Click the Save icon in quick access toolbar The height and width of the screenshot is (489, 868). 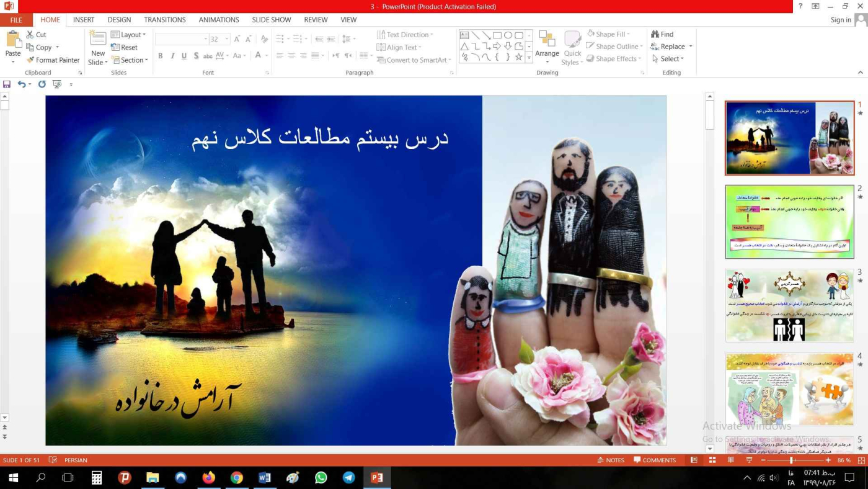click(x=7, y=84)
